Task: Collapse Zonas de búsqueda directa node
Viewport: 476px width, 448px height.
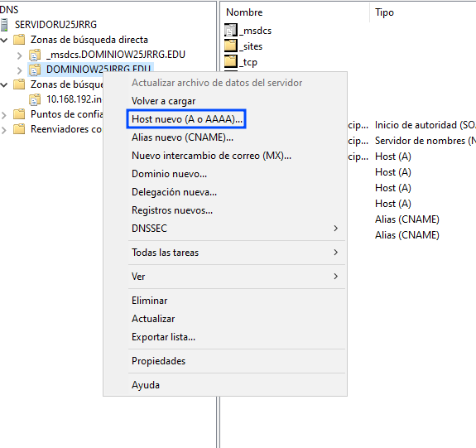Action: click(x=4, y=40)
